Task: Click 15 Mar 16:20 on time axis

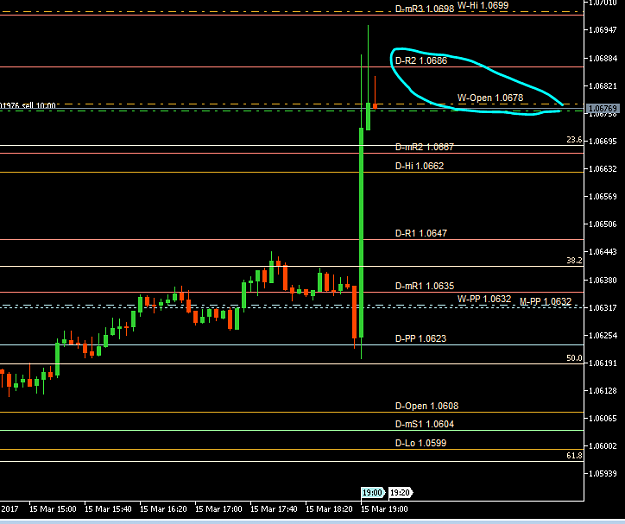Action: [x=163, y=509]
